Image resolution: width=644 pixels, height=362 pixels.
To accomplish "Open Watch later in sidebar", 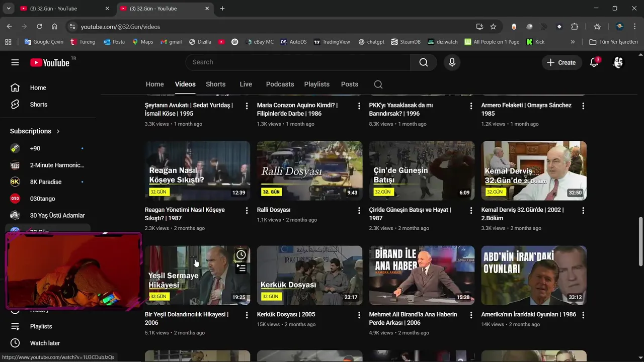I will tap(48, 343).
